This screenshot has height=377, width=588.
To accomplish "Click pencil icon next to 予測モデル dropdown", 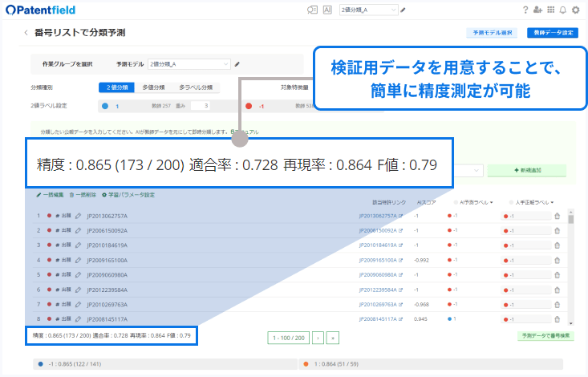I will point(237,64).
